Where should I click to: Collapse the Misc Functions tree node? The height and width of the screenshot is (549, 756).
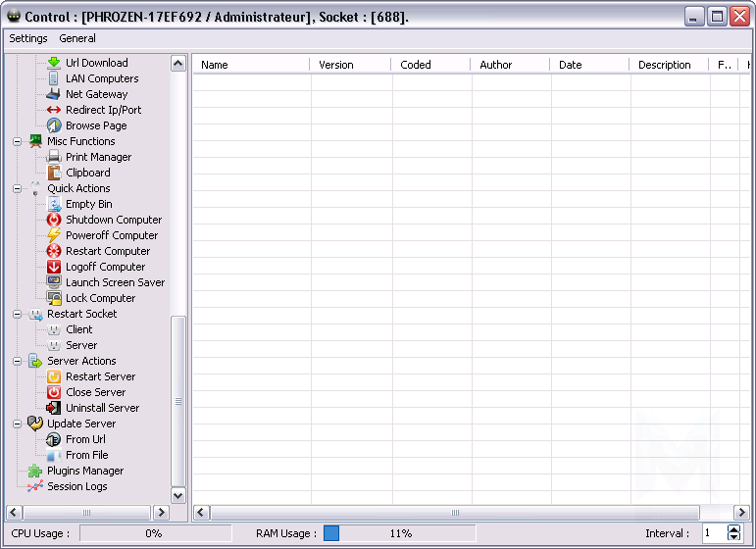pyautogui.click(x=17, y=141)
